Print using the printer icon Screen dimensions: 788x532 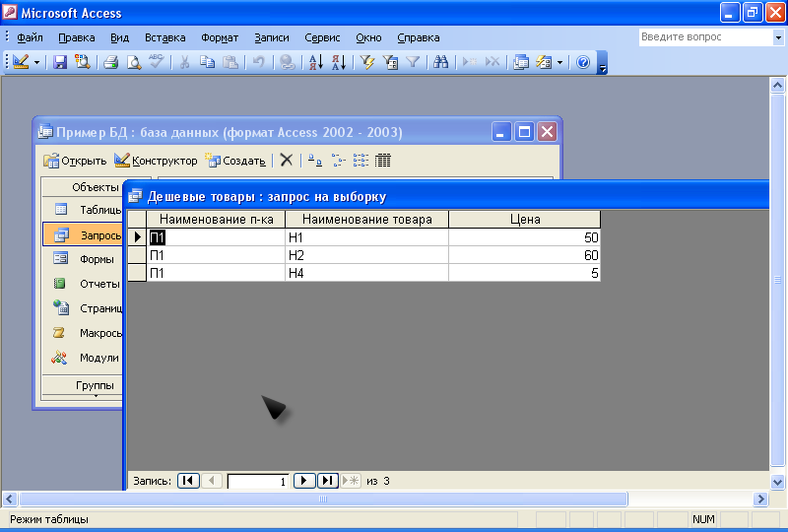click(110, 62)
